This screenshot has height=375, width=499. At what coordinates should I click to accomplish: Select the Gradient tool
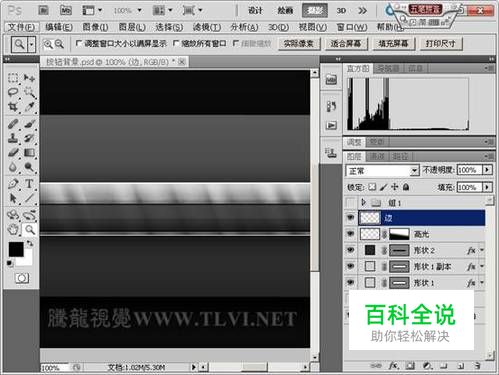click(29, 153)
